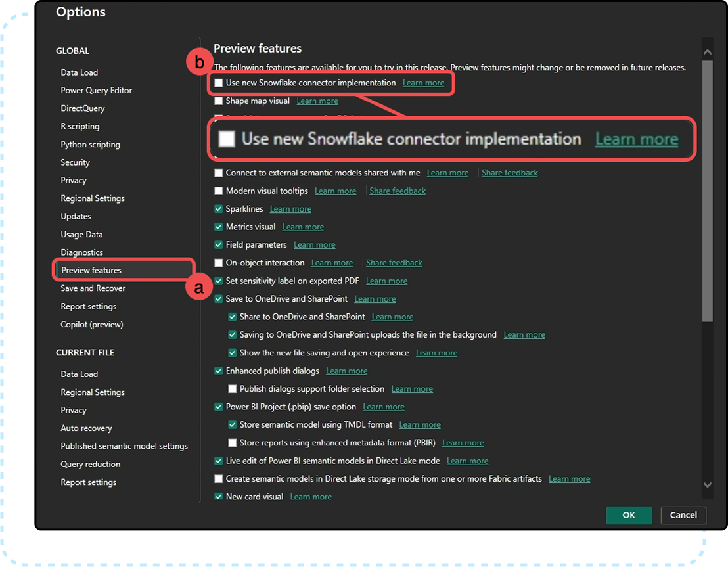Open Usage Data settings
Image resolution: width=728 pixels, height=567 pixels.
(x=81, y=235)
